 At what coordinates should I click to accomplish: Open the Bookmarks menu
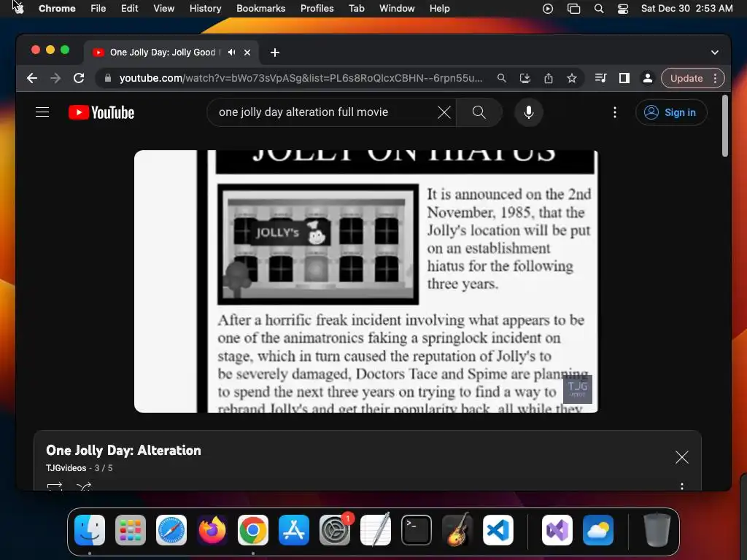260,8
